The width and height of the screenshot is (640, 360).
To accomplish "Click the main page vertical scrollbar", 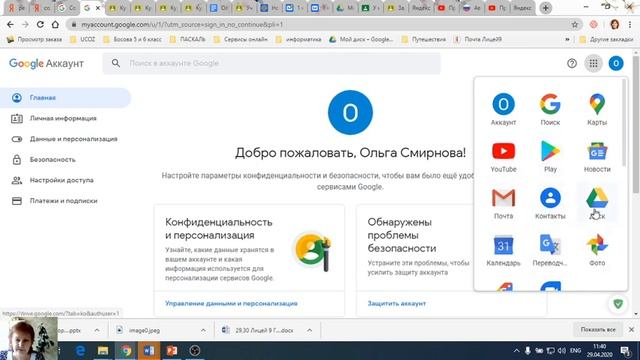I will (x=636, y=124).
